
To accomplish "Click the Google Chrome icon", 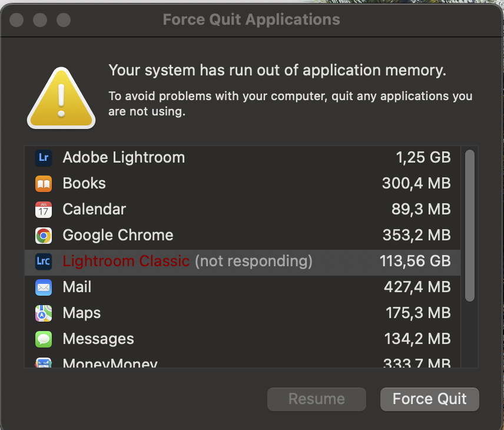I will click(x=44, y=235).
